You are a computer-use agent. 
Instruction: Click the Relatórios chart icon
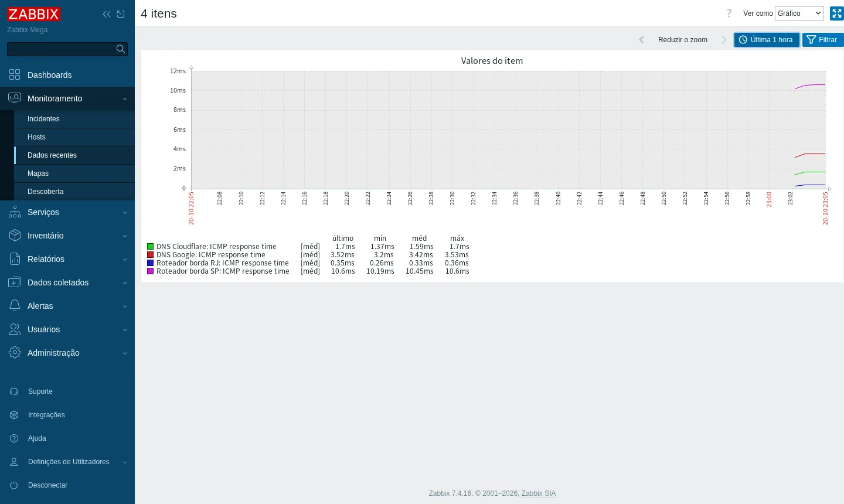click(x=15, y=259)
